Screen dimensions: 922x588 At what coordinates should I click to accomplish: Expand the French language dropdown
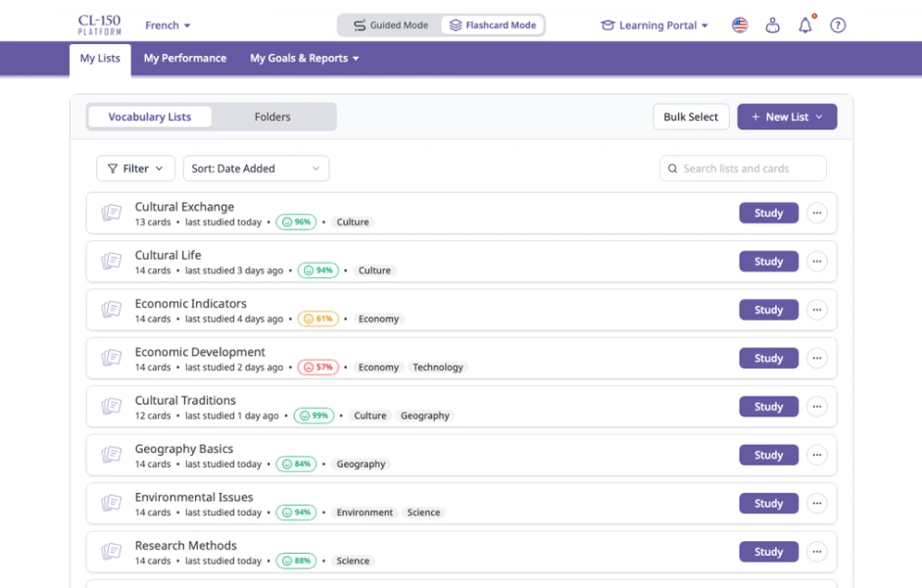click(168, 25)
